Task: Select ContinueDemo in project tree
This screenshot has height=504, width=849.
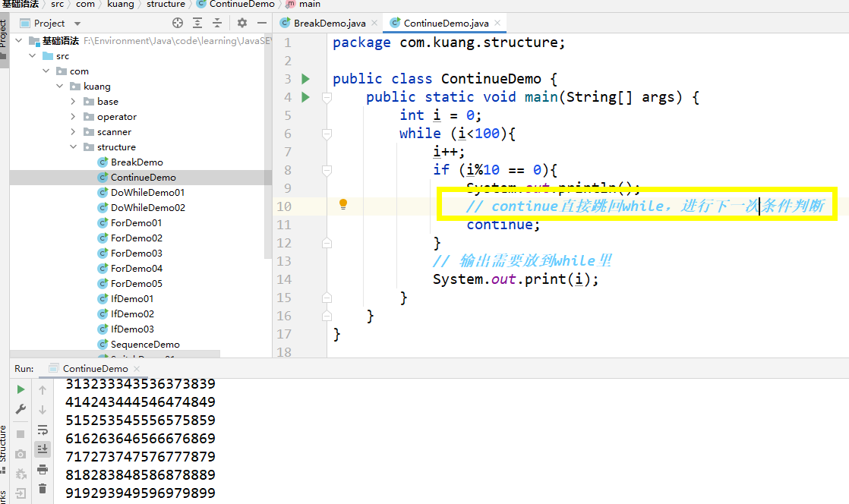Action: (x=143, y=177)
